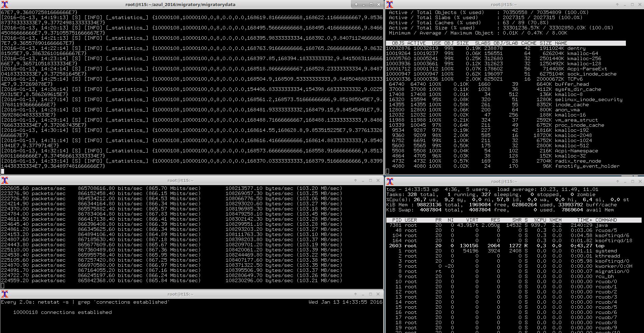Shade the top process monitor window
The width and height of the screenshot is (644, 333).
coord(618,181)
